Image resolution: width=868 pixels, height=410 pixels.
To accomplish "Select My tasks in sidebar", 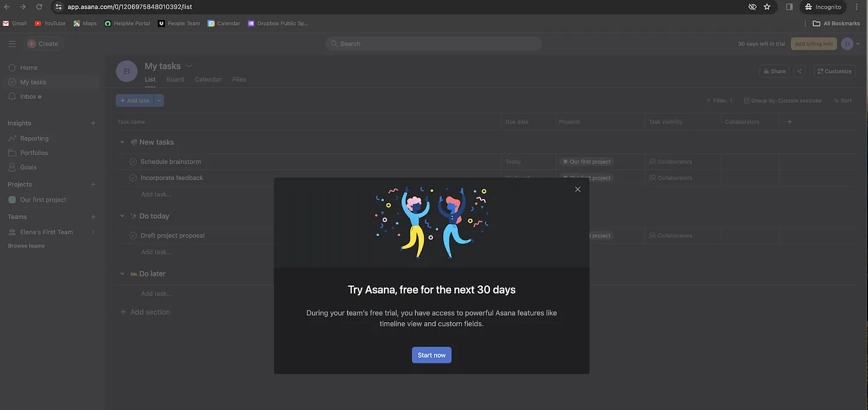I will pos(33,82).
